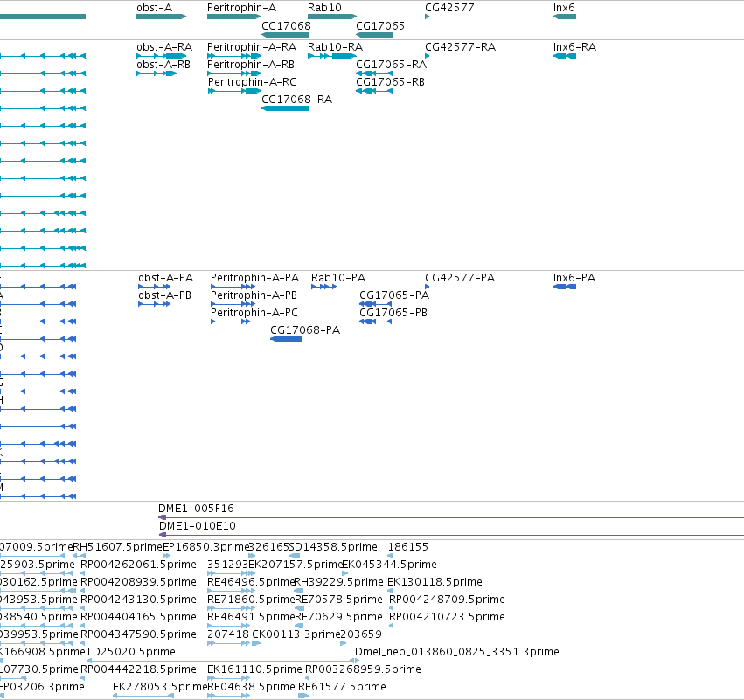The height and width of the screenshot is (700, 744).
Task: Select the CG17065-PA protein feature
Action: point(375,304)
